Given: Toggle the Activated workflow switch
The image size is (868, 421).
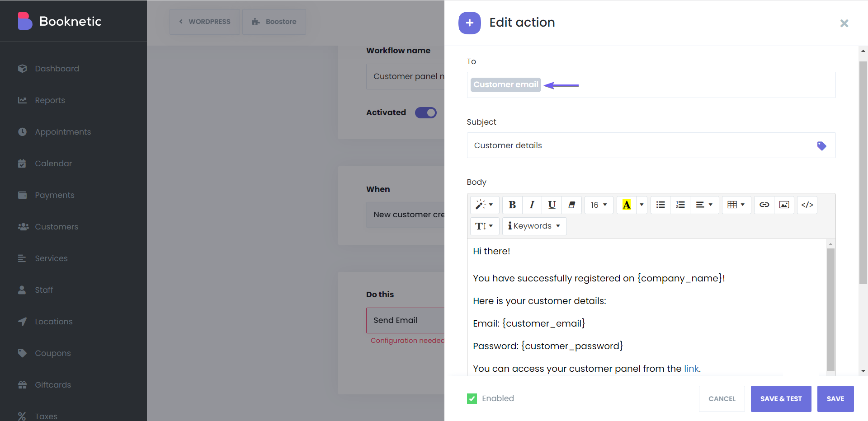Looking at the screenshot, I should pyautogui.click(x=425, y=112).
